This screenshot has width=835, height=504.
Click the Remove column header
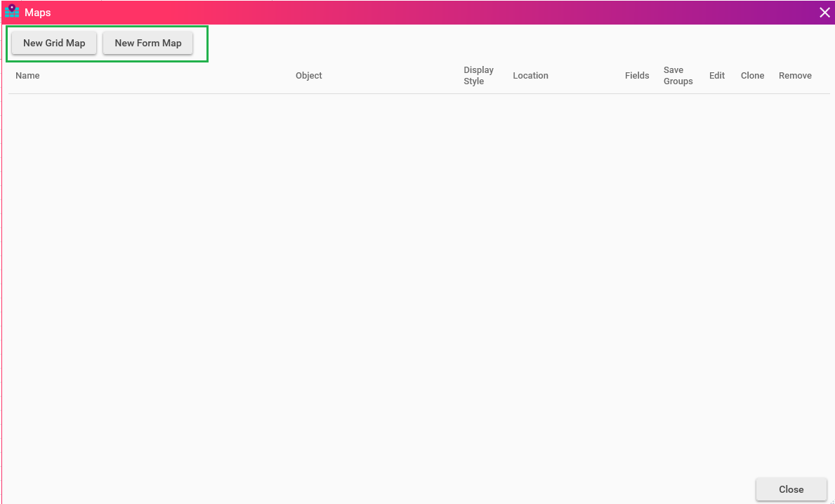tap(795, 76)
